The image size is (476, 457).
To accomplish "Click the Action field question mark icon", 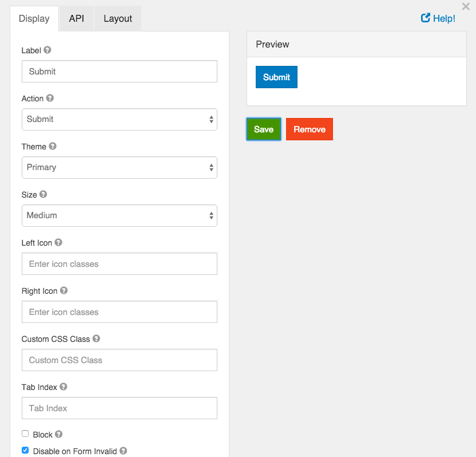I will [x=50, y=99].
